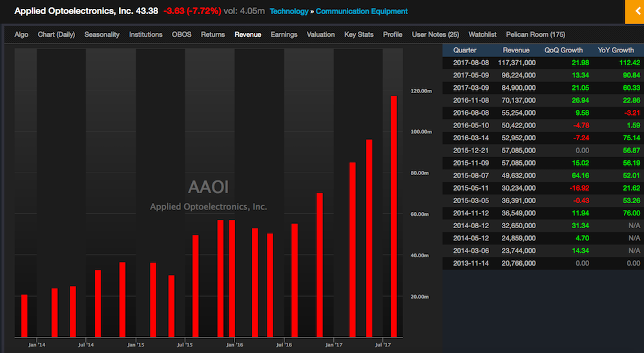Click QoQ growth value 64.16

pyautogui.click(x=580, y=175)
